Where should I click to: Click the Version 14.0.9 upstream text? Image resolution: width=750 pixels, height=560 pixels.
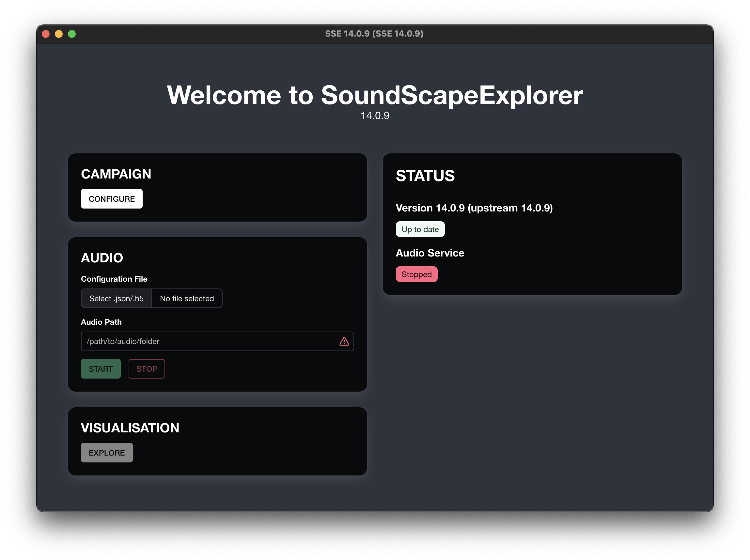tap(474, 208)
